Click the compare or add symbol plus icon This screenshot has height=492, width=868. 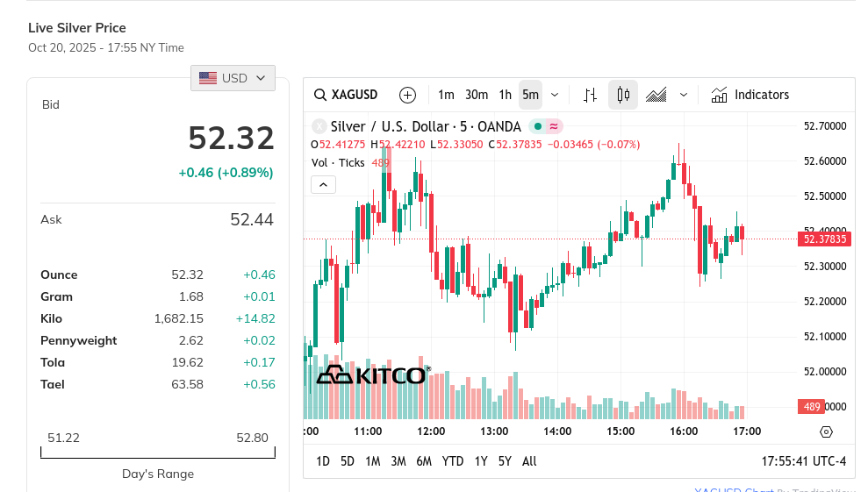point(407,96)
